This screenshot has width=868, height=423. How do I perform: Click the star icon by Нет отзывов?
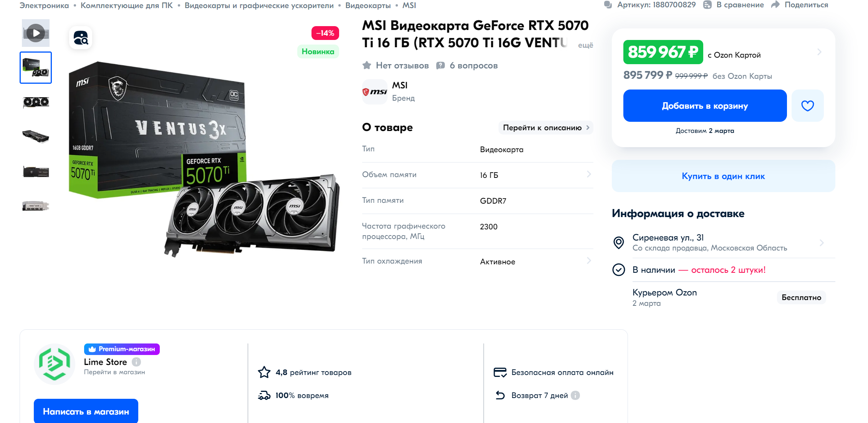367,66
